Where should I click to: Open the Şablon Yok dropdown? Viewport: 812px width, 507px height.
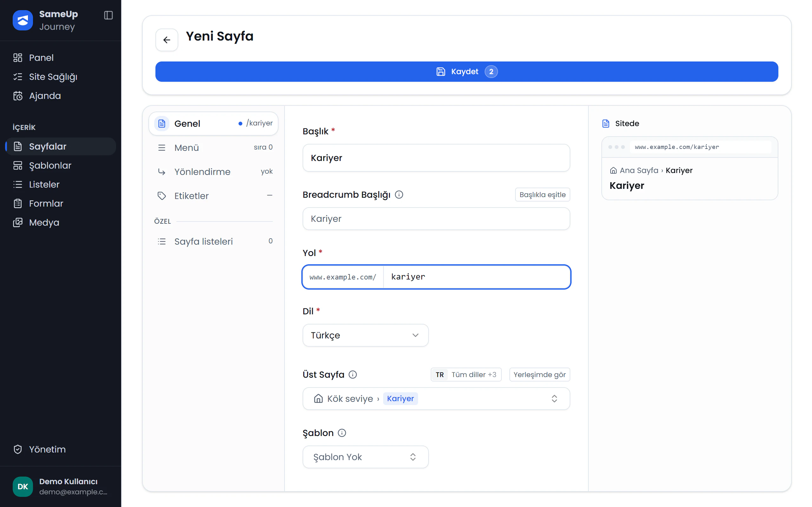pyautogui.click(x=365, y=457)
